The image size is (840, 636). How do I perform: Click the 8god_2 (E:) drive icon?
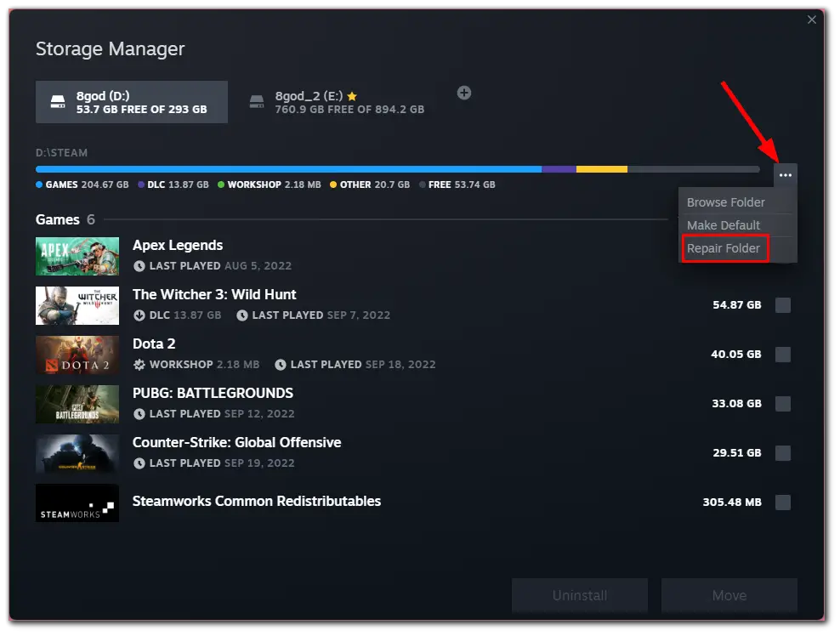coord(257,101)
